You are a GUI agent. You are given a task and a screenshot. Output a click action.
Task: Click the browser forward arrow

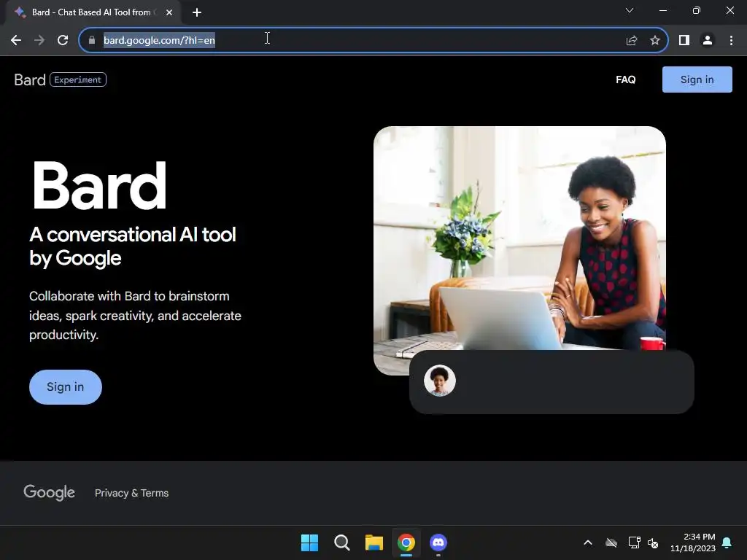pyautogui.click(x=39, y=41)
